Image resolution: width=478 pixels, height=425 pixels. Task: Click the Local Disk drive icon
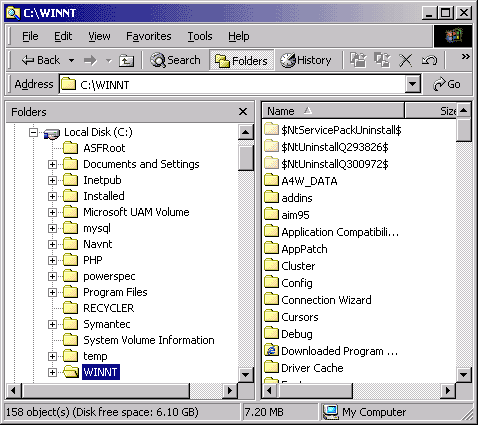click(52, 133)
